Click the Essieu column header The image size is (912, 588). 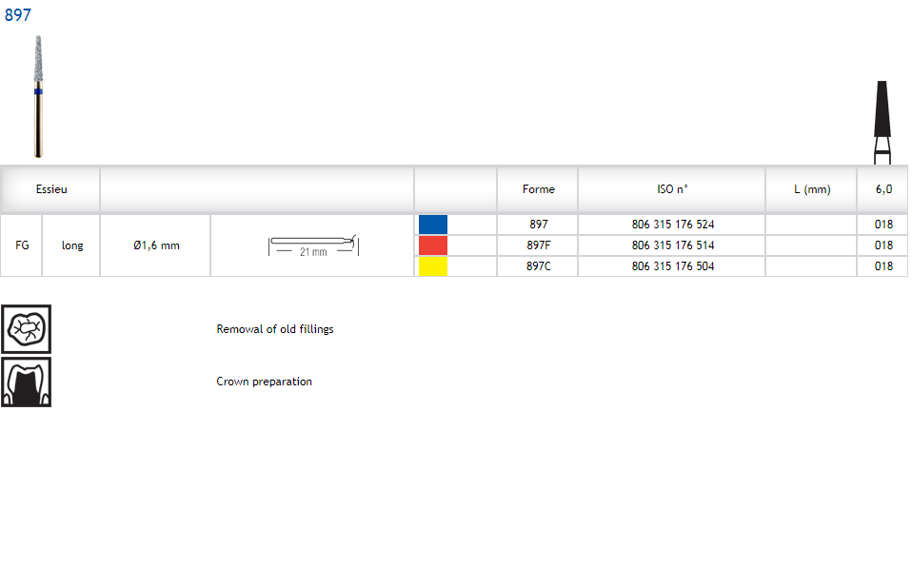[51, 189]
